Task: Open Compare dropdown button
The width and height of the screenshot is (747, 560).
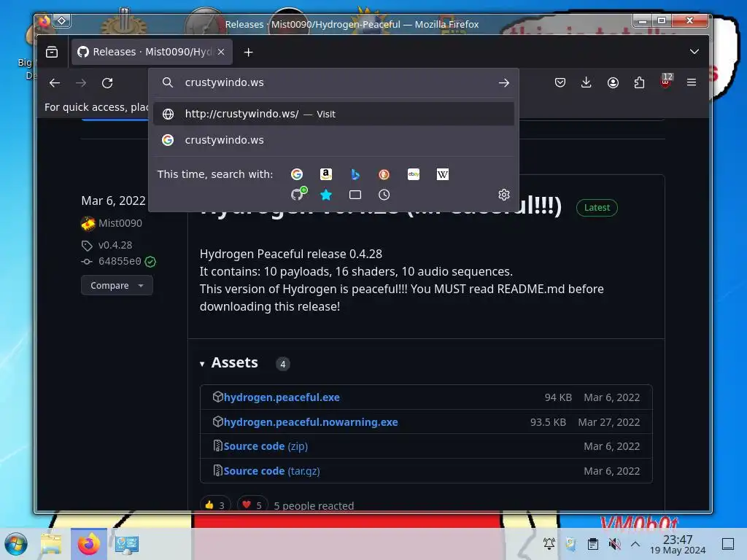Action: (x=117, y=285)
